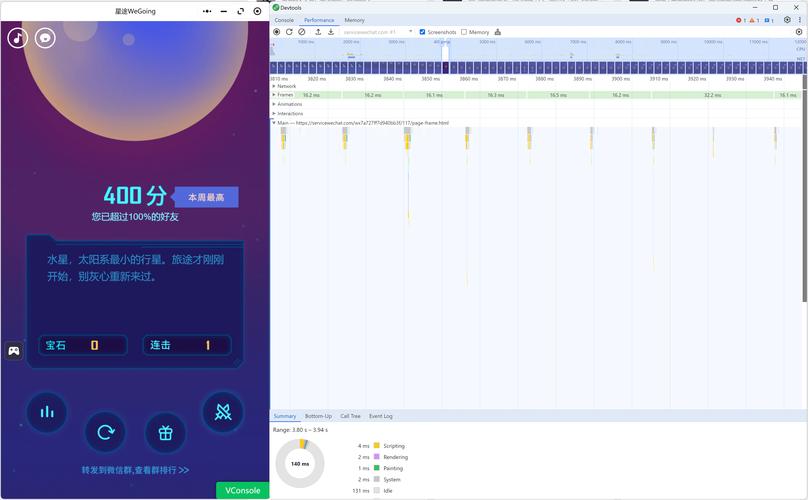Click the 本周最高 badge
This screenshot has width=808, height=500.
click(206, 197)
